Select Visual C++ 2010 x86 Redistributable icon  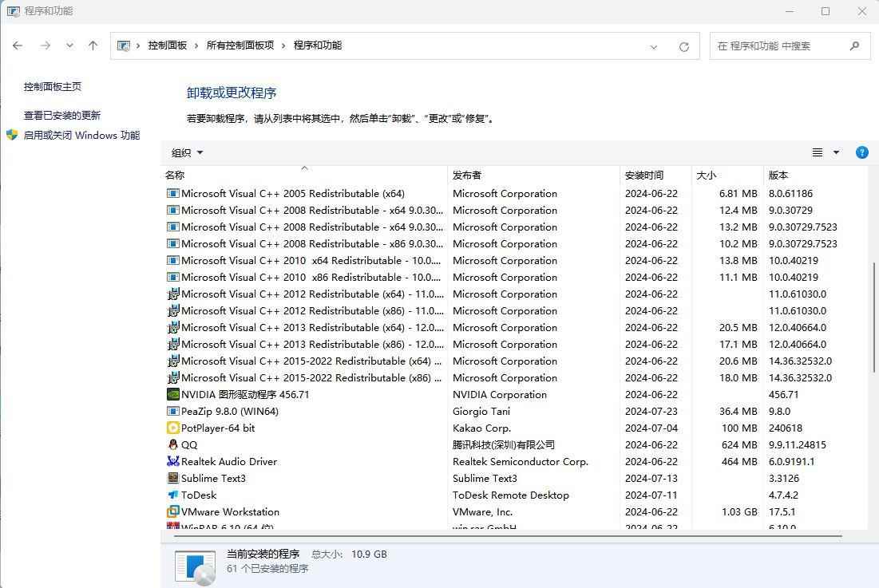pos(173,277)
